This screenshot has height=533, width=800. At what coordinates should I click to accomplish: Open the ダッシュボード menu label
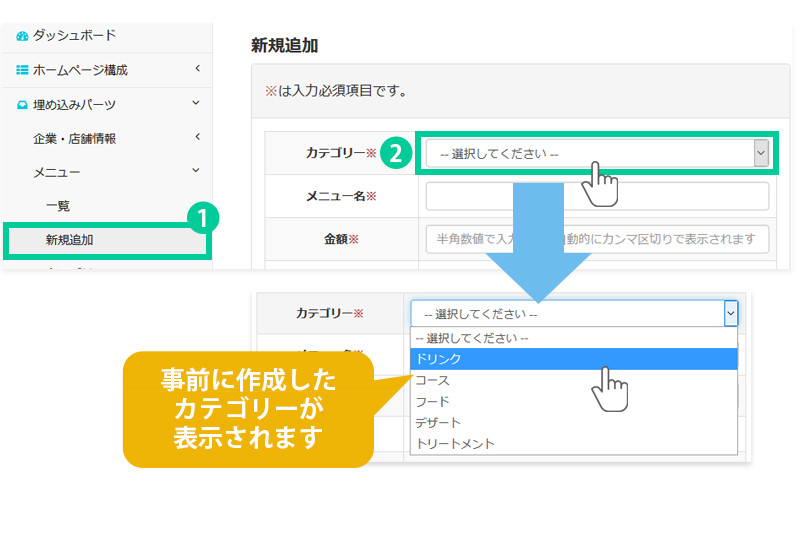coord(74,36)
